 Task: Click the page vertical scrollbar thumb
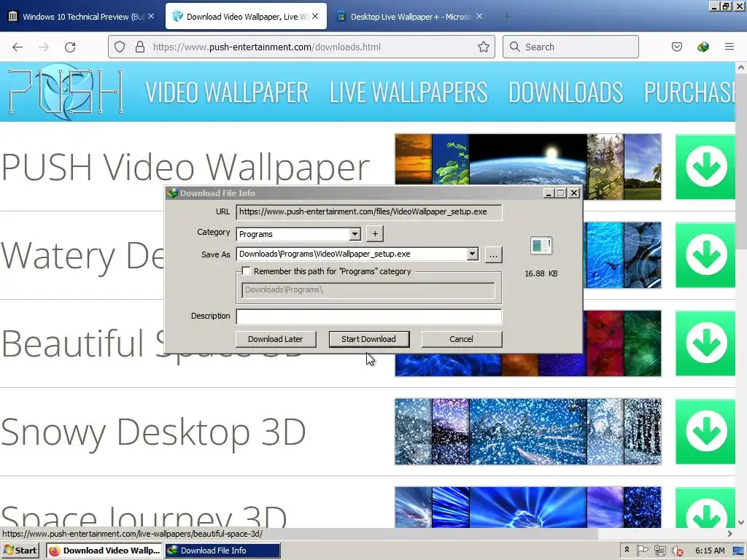click(x=741, y=162)
